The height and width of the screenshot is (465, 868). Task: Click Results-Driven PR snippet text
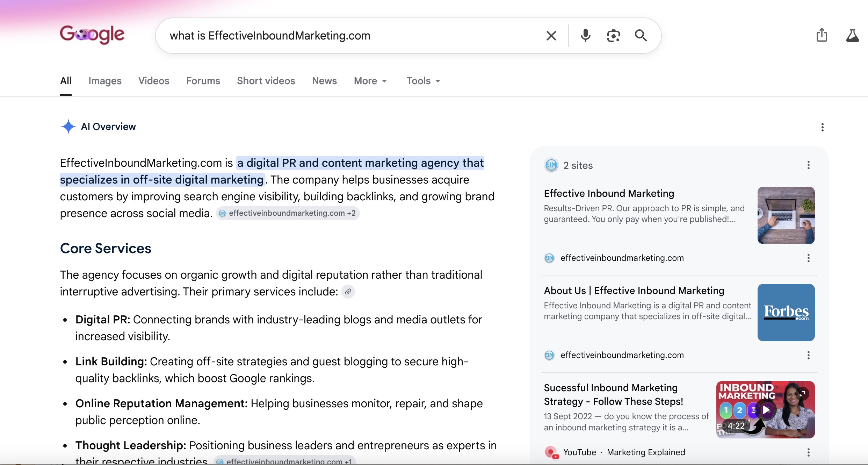click(x=644, y=214)
